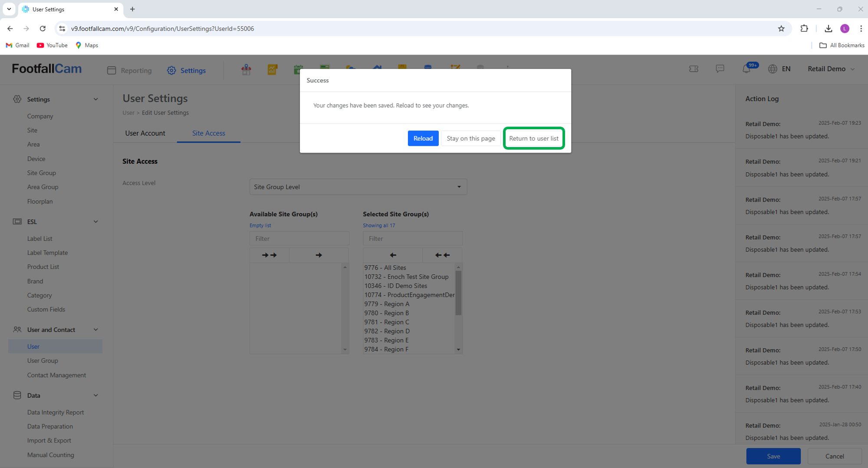Switch to the Site Access tab

208,133
